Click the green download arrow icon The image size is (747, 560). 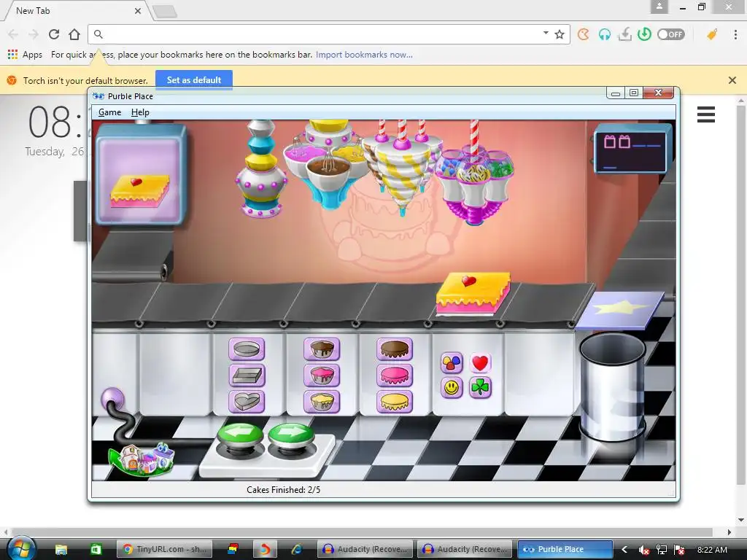645,34
